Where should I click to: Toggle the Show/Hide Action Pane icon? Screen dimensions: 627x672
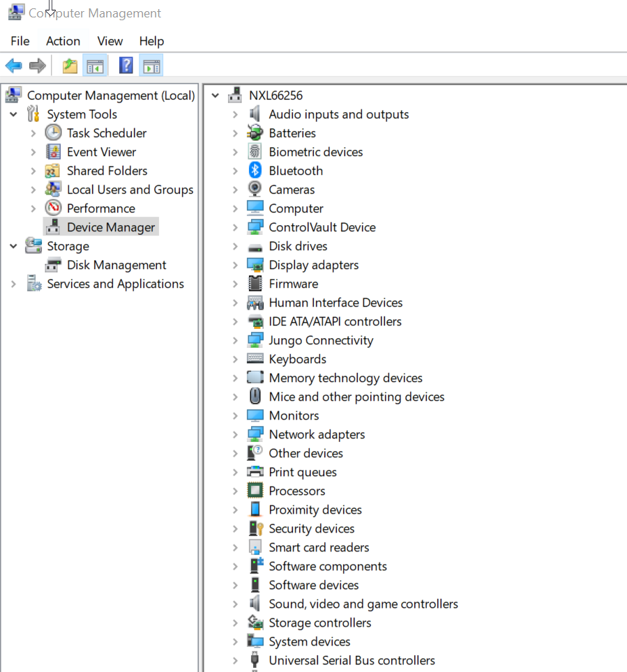(x=152, y=66)
